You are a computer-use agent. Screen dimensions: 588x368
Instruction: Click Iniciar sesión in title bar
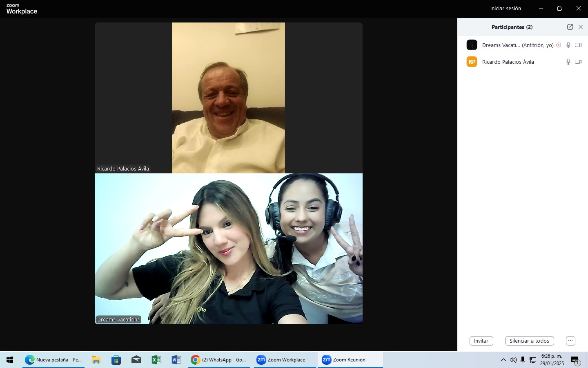(506, 8)
